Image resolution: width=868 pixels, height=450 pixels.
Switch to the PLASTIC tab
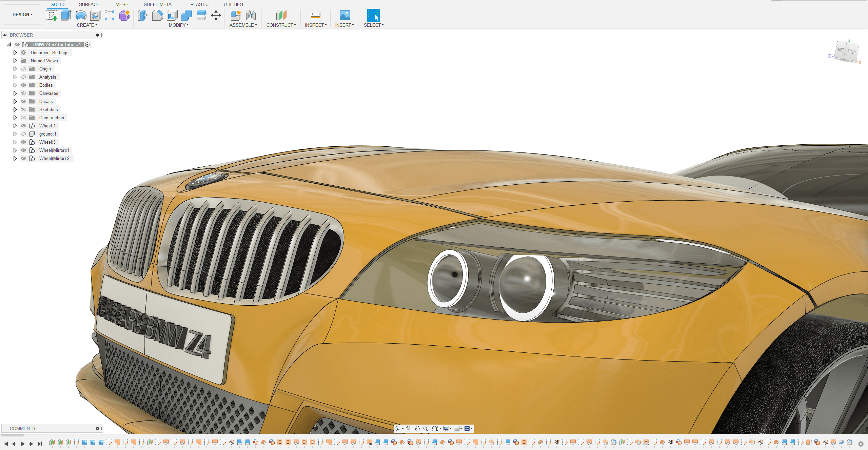point(199,4)
